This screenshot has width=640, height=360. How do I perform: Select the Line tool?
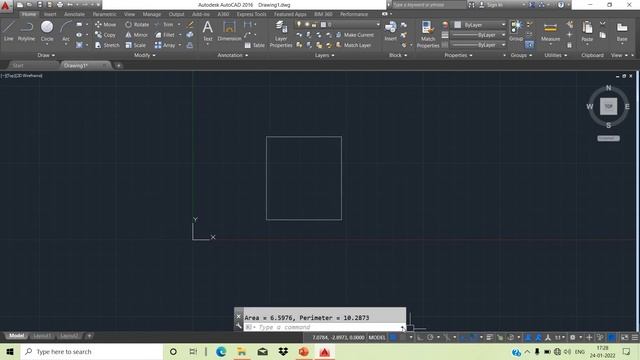pos(9,31)
